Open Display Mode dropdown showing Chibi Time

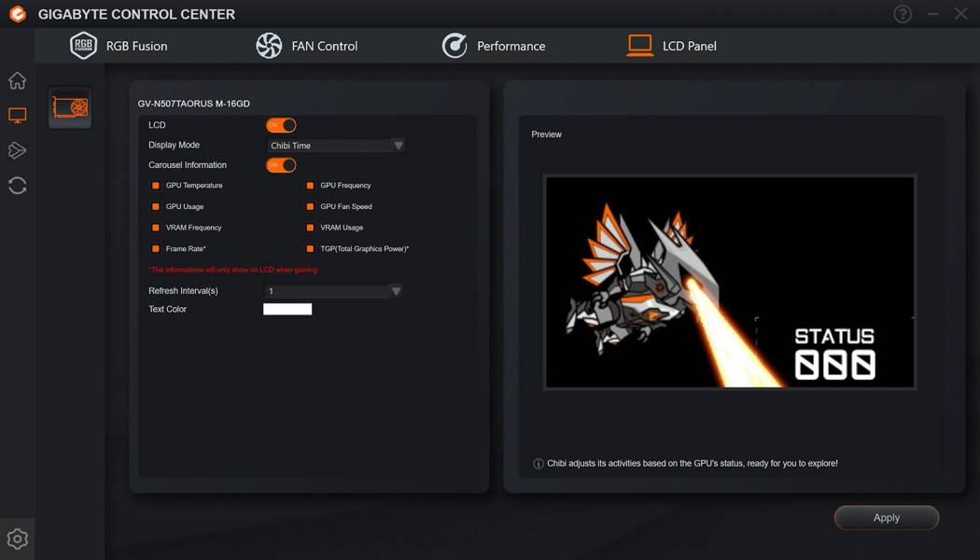tap(336, 145)
